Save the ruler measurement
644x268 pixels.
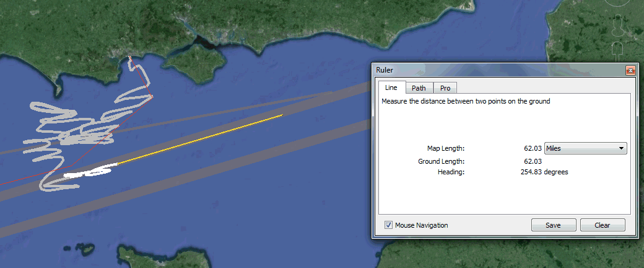[x=553, y=225]
